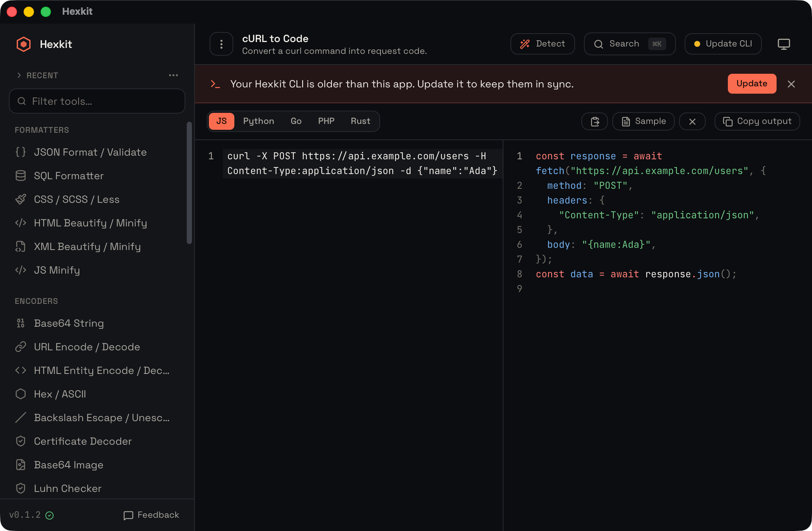Switch to the Go tab
The width and height of the screenshot is (812, 531).
(x=296, y=121)
